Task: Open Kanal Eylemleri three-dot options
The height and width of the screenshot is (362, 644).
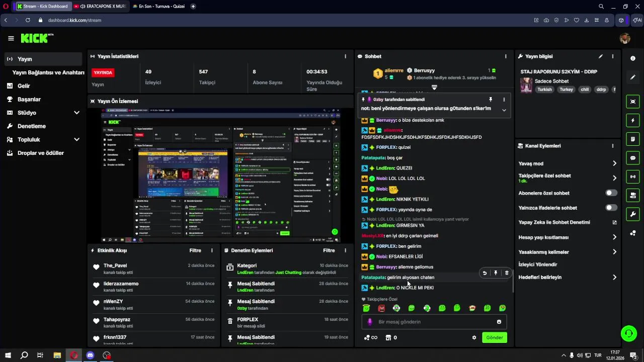Action: pyautogui.click(x=613, y=146)
